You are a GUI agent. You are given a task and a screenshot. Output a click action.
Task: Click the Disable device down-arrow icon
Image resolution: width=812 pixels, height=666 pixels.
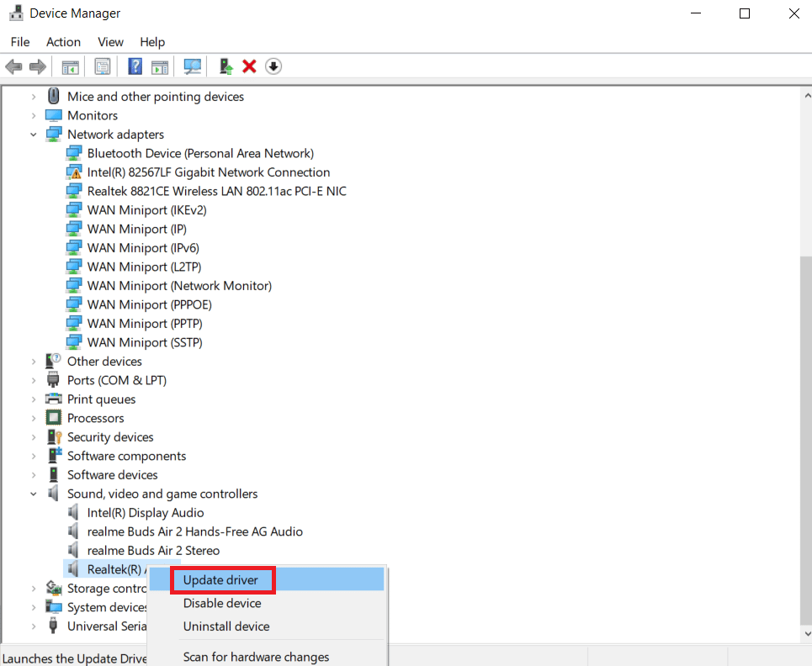[x=273, y=66]
